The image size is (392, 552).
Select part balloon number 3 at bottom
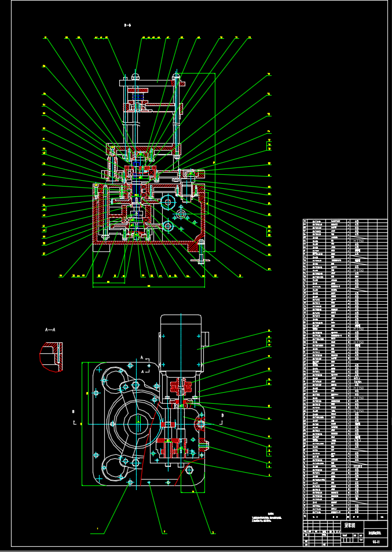[213, 532]
